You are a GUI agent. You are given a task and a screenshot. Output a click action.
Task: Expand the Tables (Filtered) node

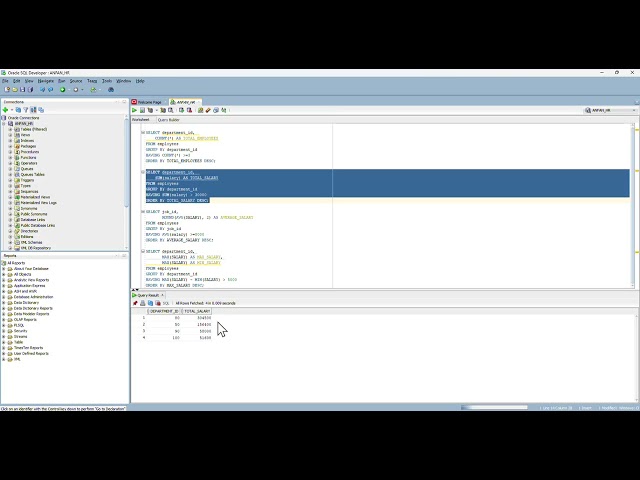pos(11,129)
